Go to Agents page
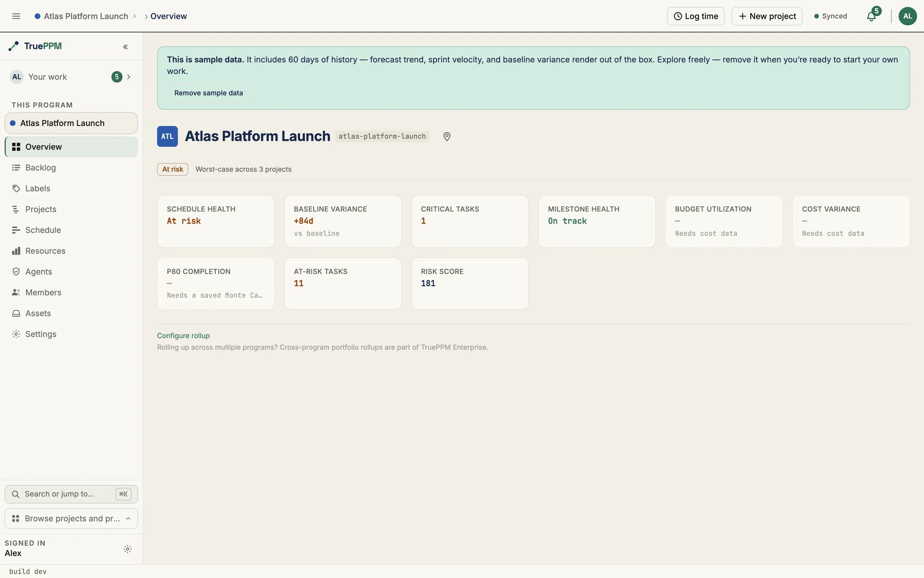924x578 pixels. pos(71,272)
